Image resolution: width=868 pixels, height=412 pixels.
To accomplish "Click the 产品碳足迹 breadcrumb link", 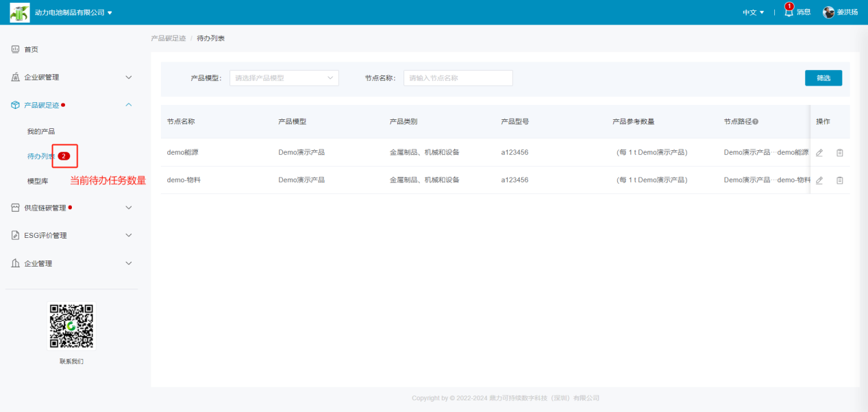I will click(x=168, y=38).
